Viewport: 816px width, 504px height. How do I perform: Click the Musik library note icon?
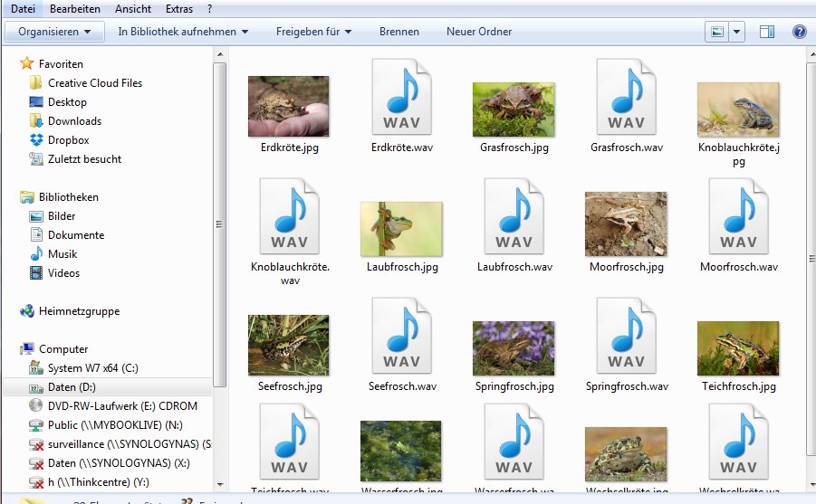pyautogui.click(x=36, y=254)
